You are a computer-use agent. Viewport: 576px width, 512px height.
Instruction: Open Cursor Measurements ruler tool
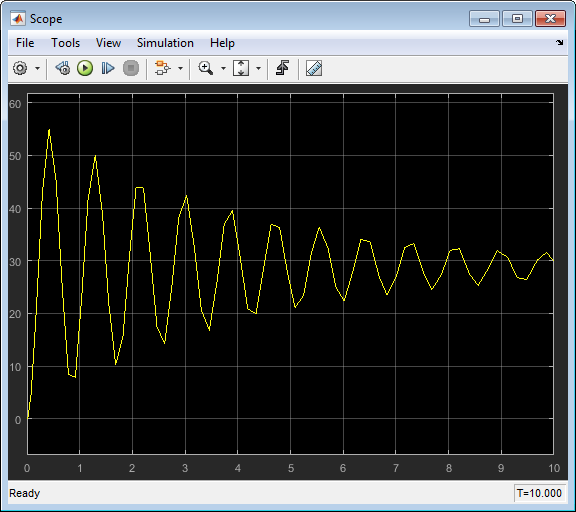click(314, 68)
